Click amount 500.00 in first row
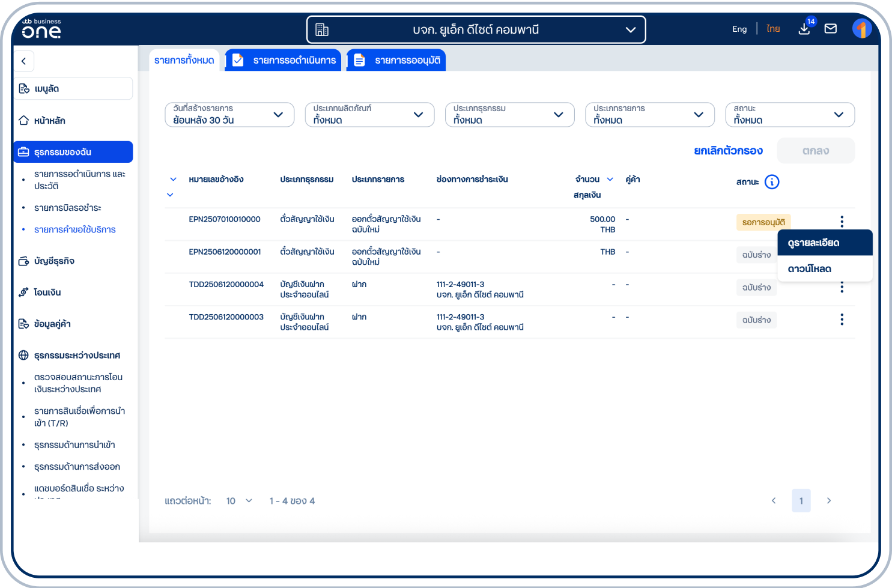Screen dimensions: 892x588 (602, 219)
